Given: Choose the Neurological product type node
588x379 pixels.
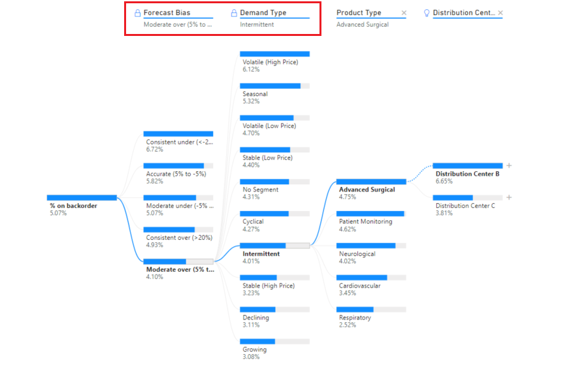Looking at the screenshot, I should coord(371,254).
